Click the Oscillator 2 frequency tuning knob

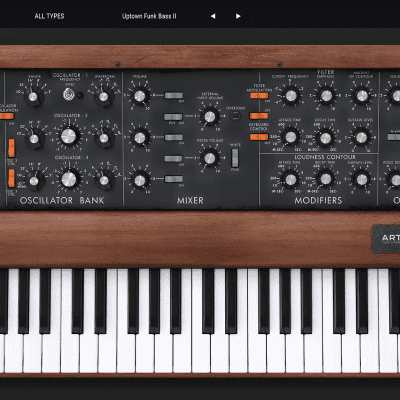pyautogui.click(x=69, y=136)
